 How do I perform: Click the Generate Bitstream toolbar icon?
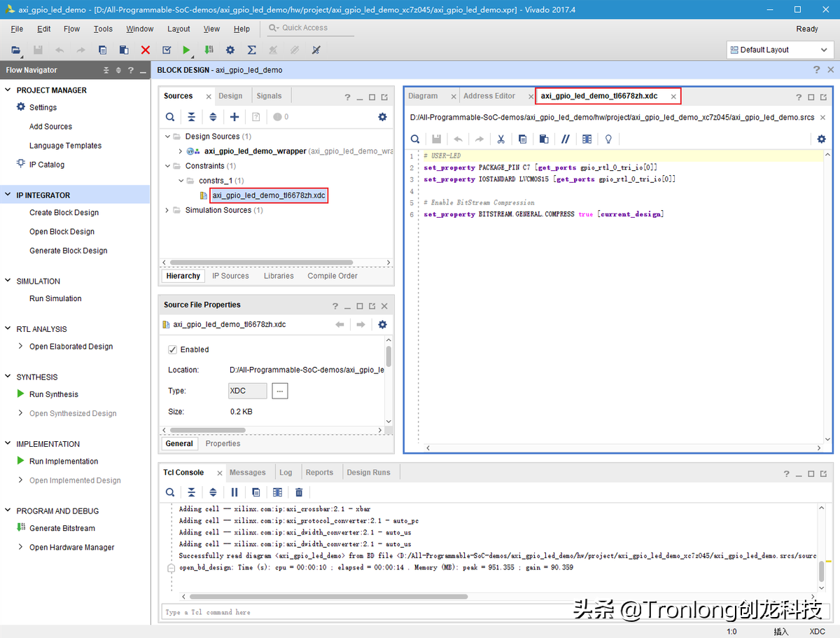point(209,50)
